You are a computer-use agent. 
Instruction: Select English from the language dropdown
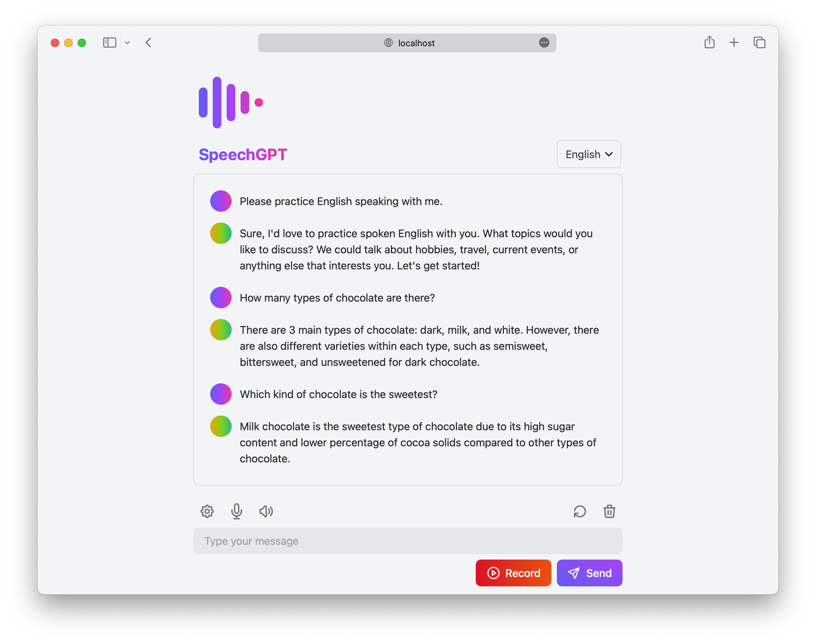point(588,154)
